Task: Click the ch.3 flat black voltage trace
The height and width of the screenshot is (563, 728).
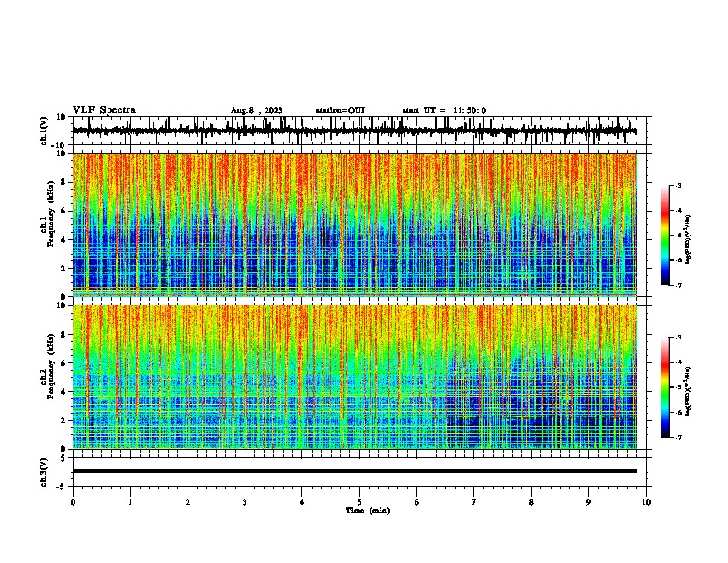Action: pos(354,471)
